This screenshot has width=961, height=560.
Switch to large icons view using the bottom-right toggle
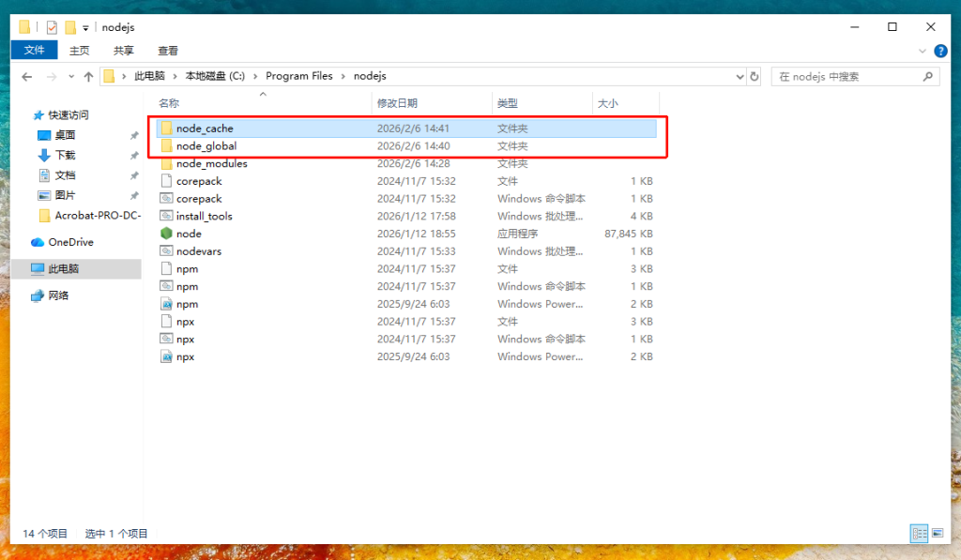pyautogui.click(x=937, y=533)
